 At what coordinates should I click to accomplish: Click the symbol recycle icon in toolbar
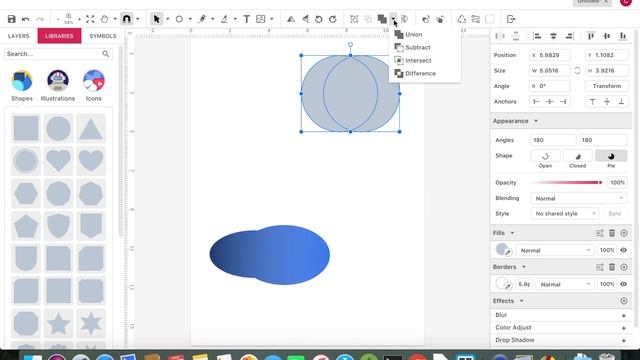462,19
